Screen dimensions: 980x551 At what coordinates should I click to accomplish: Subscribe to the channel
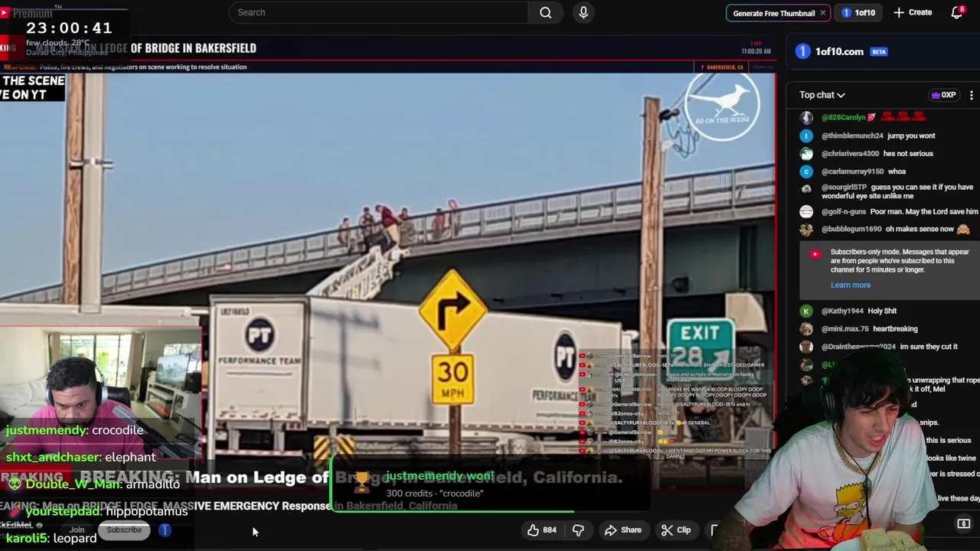tap(124, 530)
